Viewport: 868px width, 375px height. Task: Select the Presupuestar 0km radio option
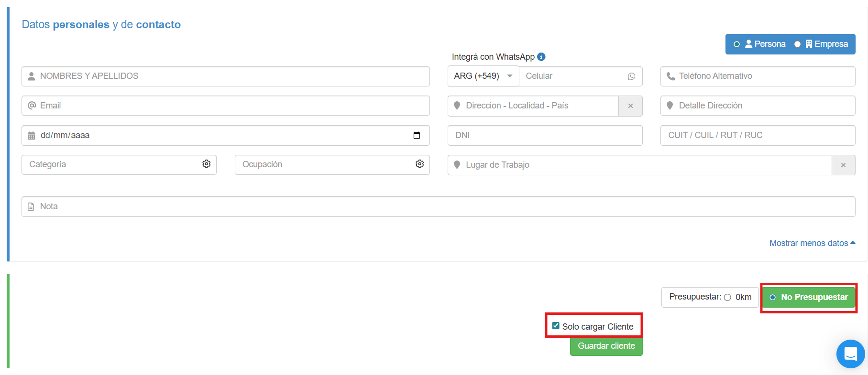(x=727, y=297)
